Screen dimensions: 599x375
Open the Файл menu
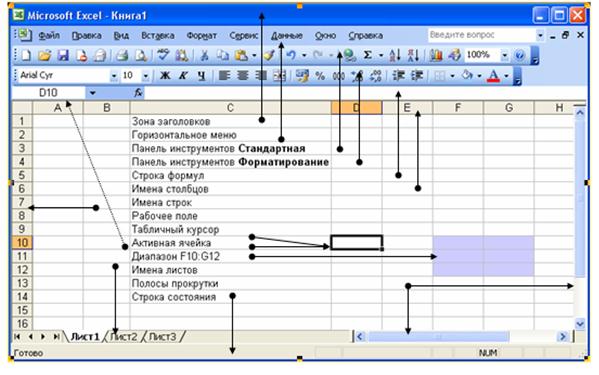[49, 36]
